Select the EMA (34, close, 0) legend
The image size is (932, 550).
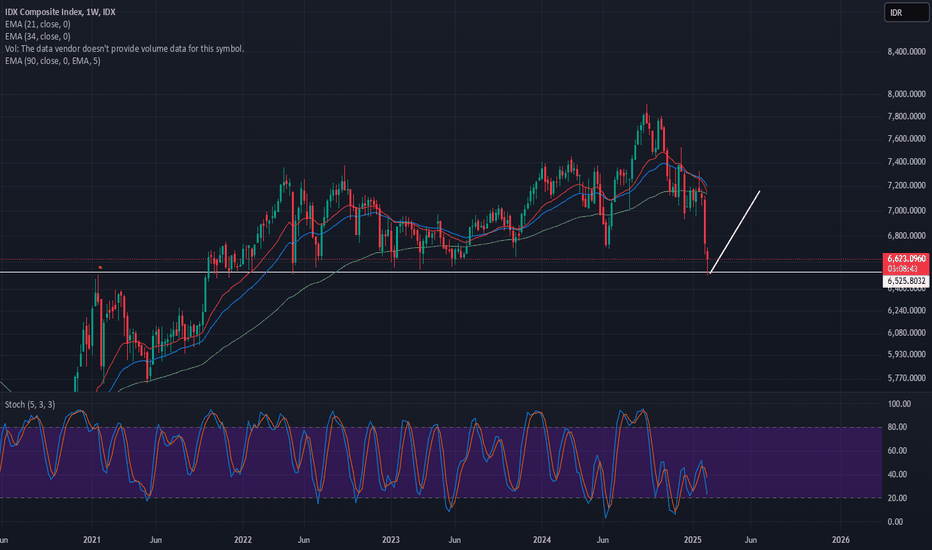pos(37,36)
